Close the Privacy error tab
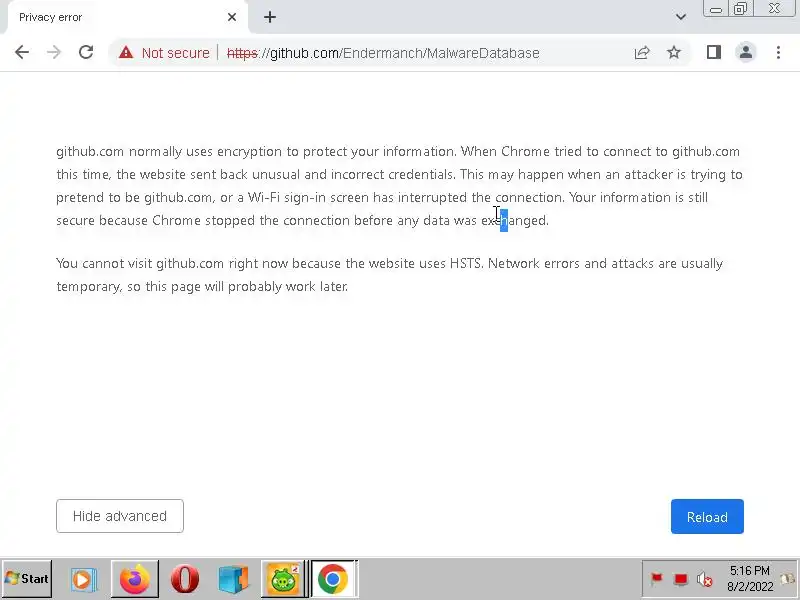 tap(232, 17)
